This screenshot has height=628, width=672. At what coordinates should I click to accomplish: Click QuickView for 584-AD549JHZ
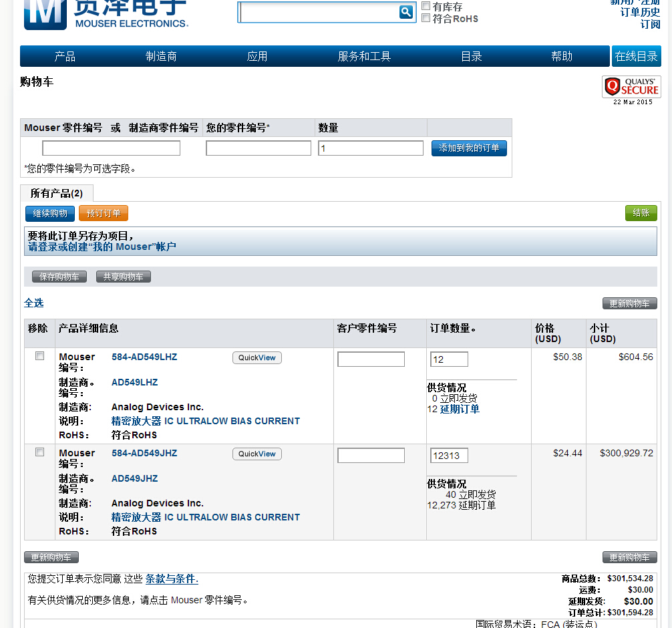(x=257, y=454)
